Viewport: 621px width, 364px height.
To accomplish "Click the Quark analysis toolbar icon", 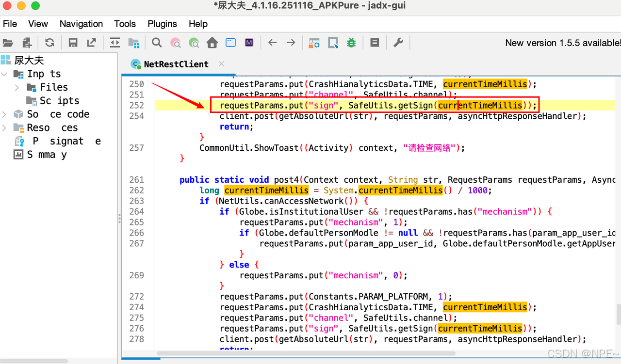I will coord(333,43).
